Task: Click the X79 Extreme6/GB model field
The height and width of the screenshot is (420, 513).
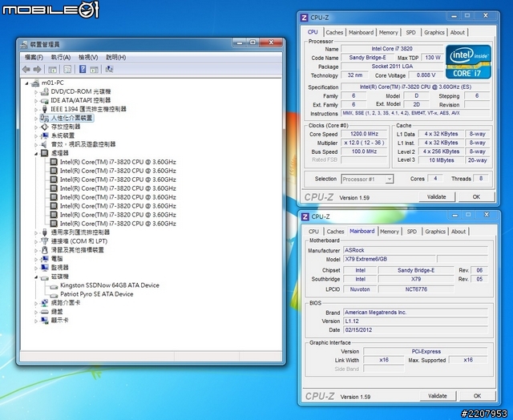Action: (x=390, y=259)
